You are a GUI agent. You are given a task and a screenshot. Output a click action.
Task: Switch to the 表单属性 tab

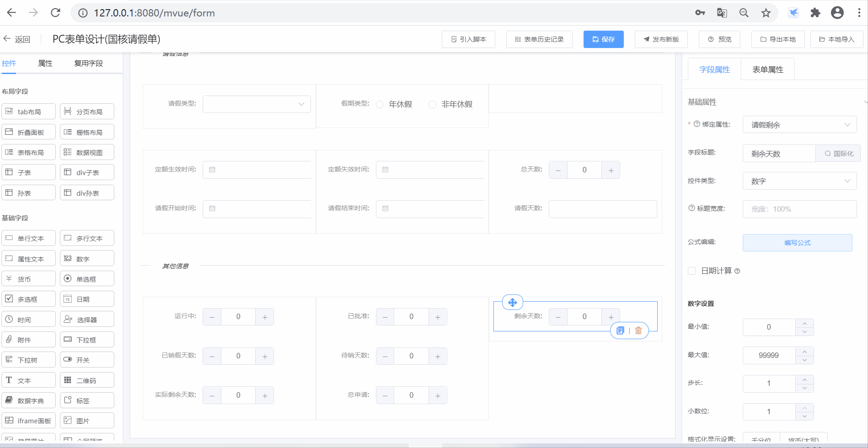[767, 69]
